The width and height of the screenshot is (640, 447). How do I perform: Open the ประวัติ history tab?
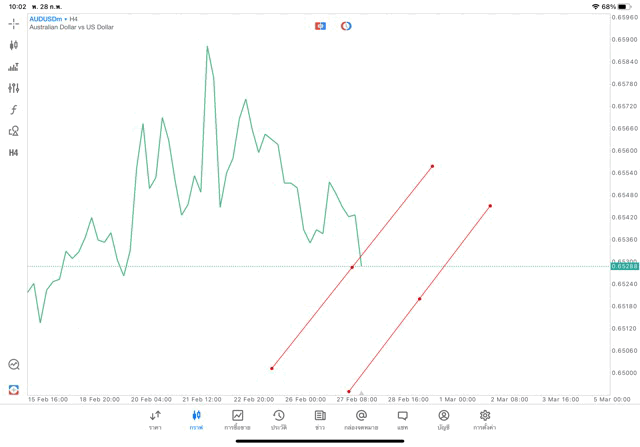(x=279, y=420)
